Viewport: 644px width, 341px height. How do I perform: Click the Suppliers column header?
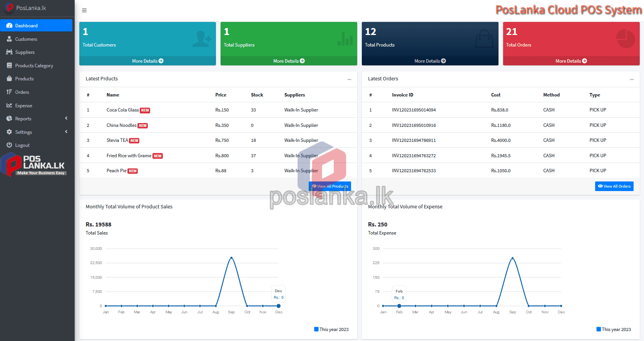tap(294, 95)
